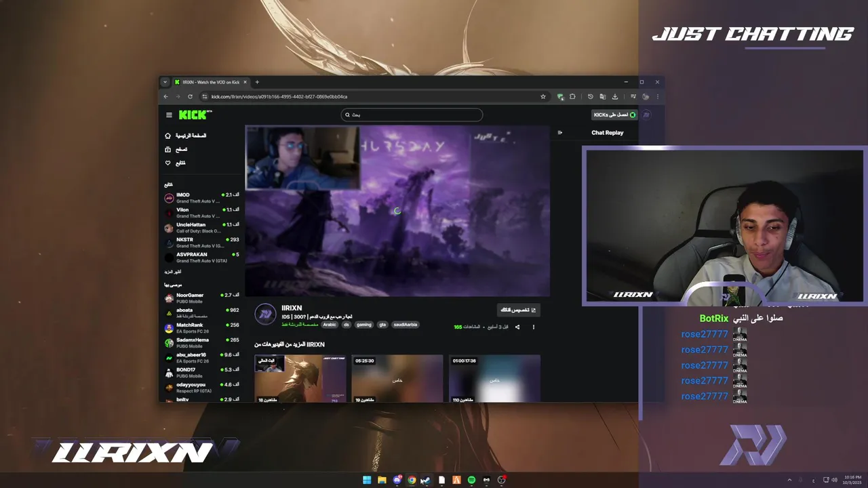Open NKSTR channel in sidebar
This screenshot has width=868, height=488.
click(x=201, y=243)
